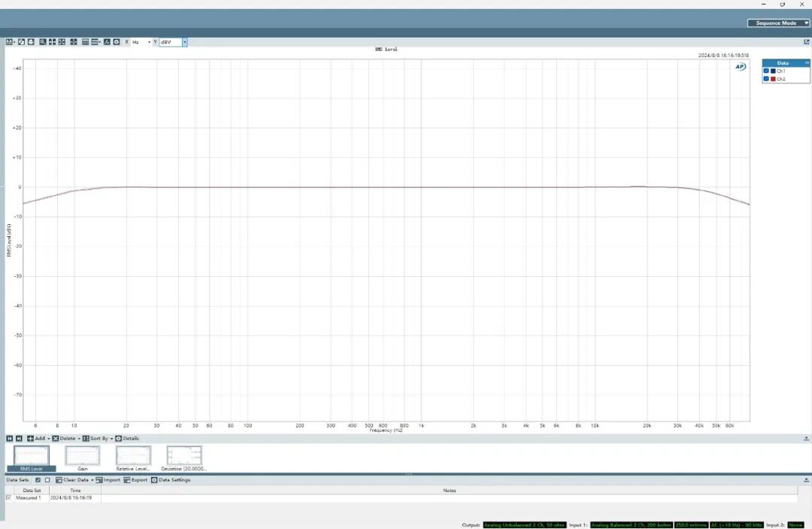The width and height of the screenshot is (812, 529).
Task: Click the Input 2 'None' status
Action: pyautogui.click(x=795, y=524)
